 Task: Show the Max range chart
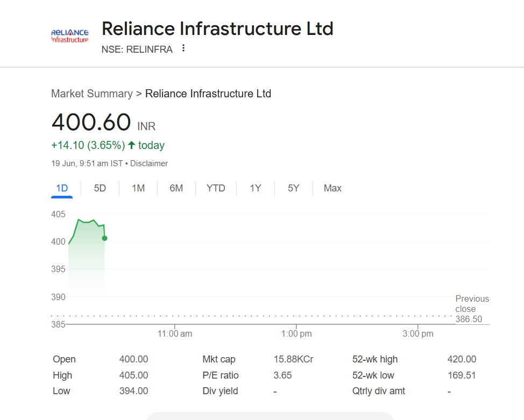click(332, 188)
